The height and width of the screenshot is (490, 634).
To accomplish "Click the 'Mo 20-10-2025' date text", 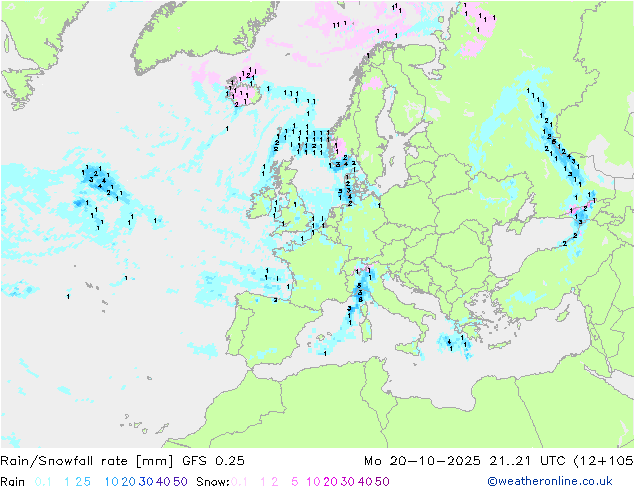I will pyautogui.click(x=422, y=461).
